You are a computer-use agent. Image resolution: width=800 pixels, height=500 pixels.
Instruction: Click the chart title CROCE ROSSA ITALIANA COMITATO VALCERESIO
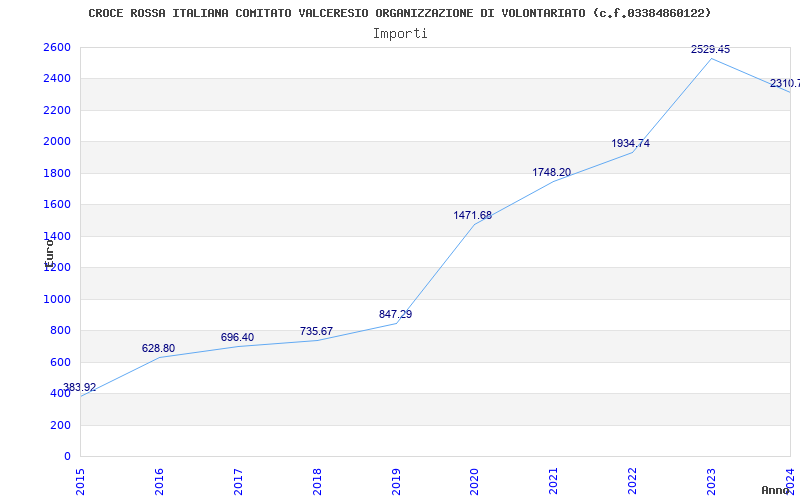pos(399,13)
